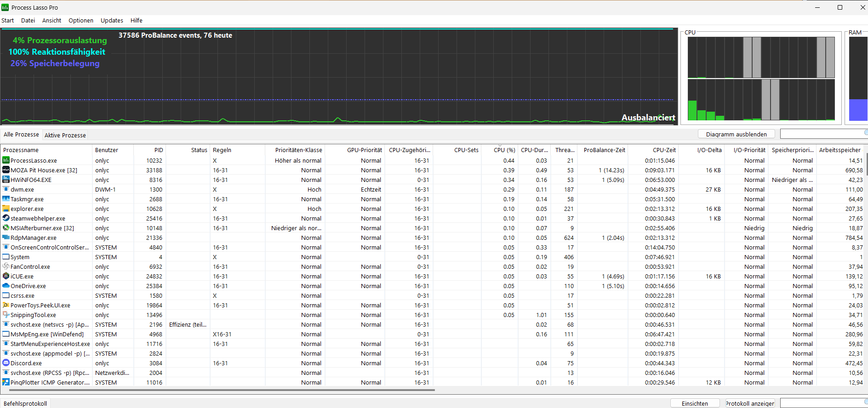Viewport: 868px width, 408px height.
Task: Sort by the Prioritäten-Klasse column header
Action: pos(295,150)
